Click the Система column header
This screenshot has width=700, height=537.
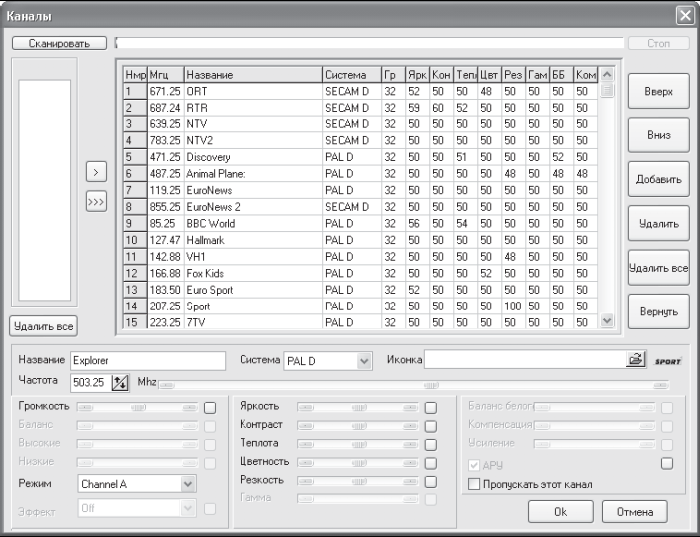click(352, 75)
